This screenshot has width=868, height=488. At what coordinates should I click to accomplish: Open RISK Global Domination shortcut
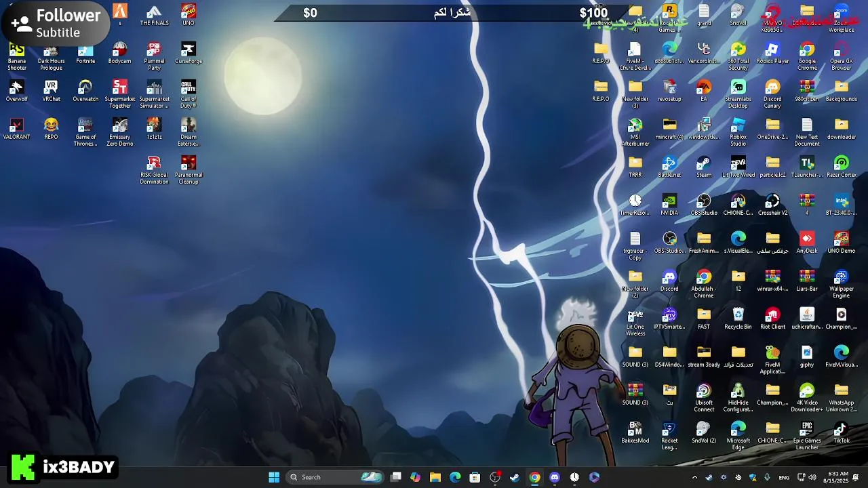[x=154, y=170]
